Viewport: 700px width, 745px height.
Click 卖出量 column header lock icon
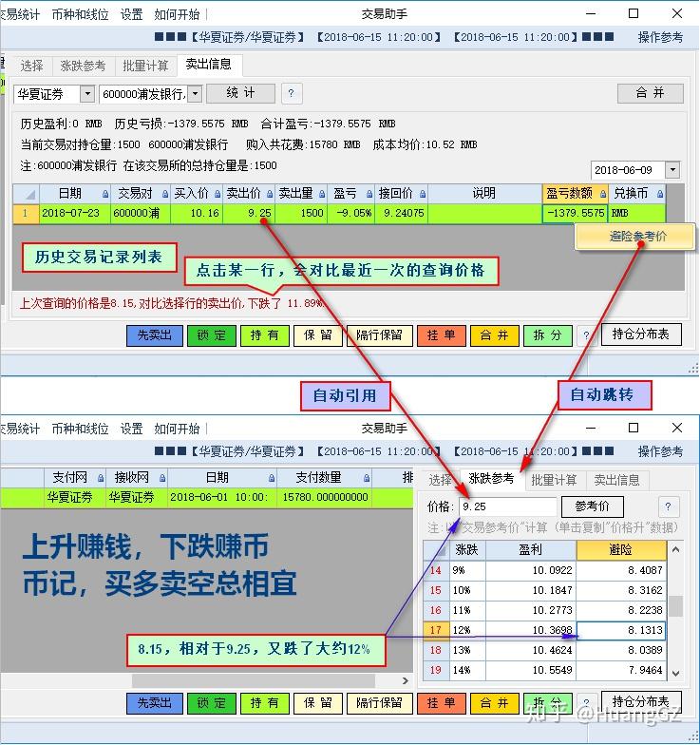[x=322, y=194]
